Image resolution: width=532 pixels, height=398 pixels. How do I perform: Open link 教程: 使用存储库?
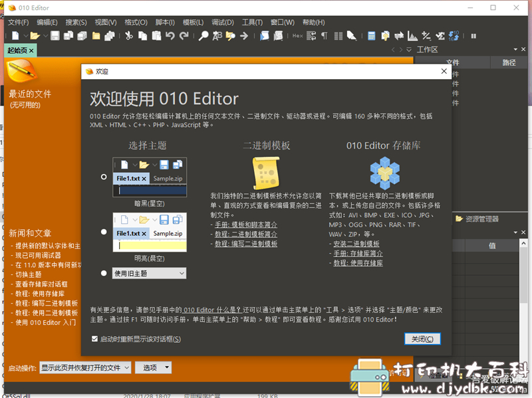(x=358, y=263)
